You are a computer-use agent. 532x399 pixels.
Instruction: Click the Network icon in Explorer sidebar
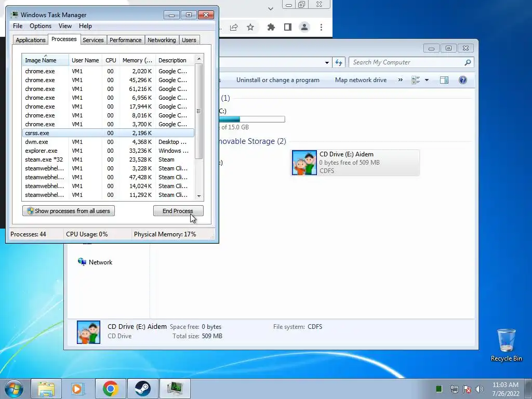tap(82, 262)
